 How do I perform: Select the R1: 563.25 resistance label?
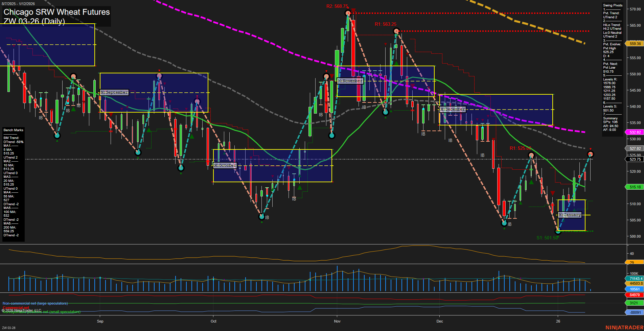pos(385,24)
